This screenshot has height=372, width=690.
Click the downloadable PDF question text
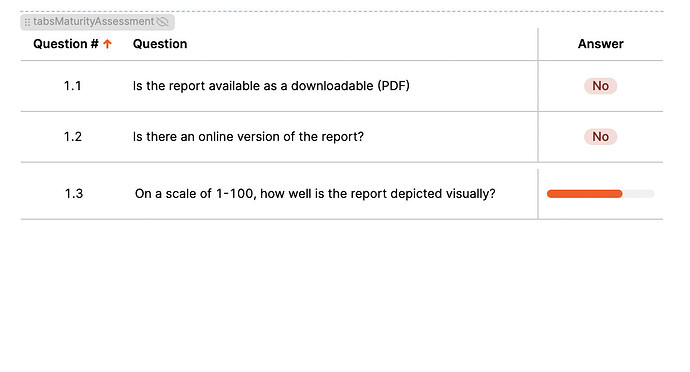pos(271,85)
